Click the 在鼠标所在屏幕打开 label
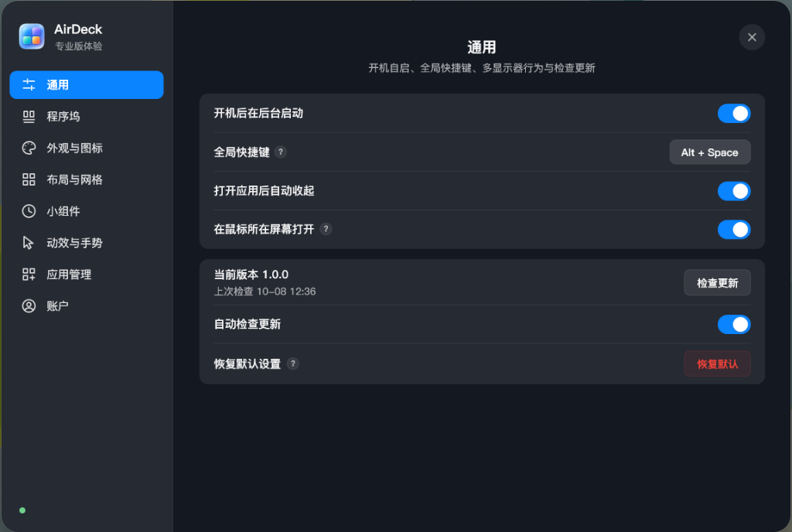792x532 pixels. coord(264,229)
